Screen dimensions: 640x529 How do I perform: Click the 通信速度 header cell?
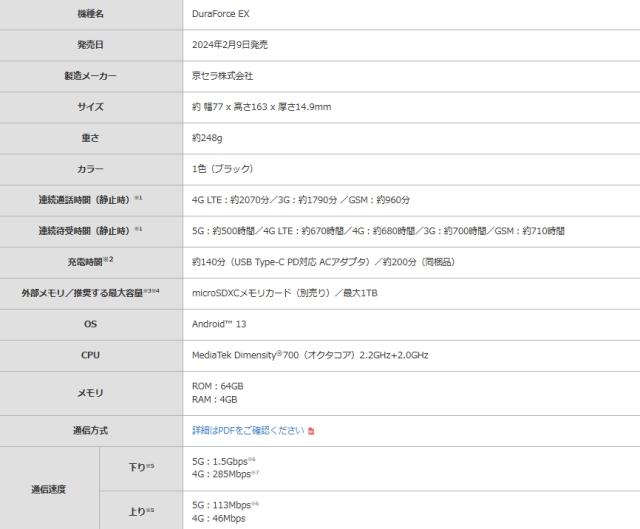[49, 489]
